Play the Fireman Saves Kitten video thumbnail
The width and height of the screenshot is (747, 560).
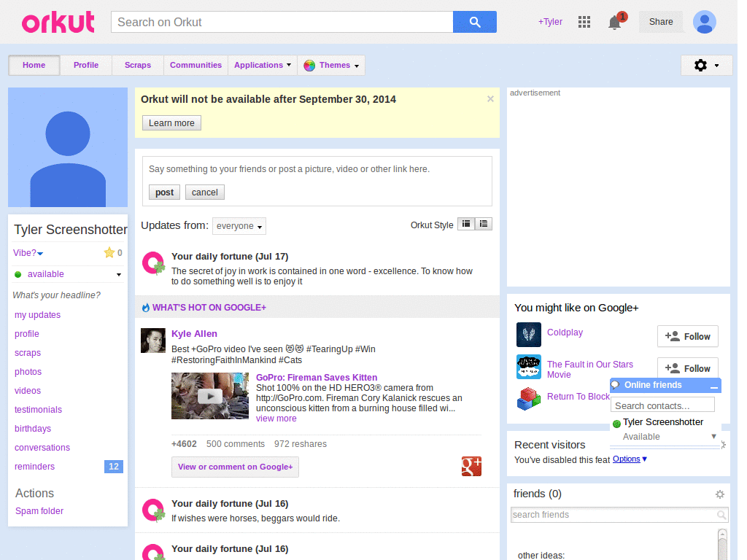(x=209, y=396)
